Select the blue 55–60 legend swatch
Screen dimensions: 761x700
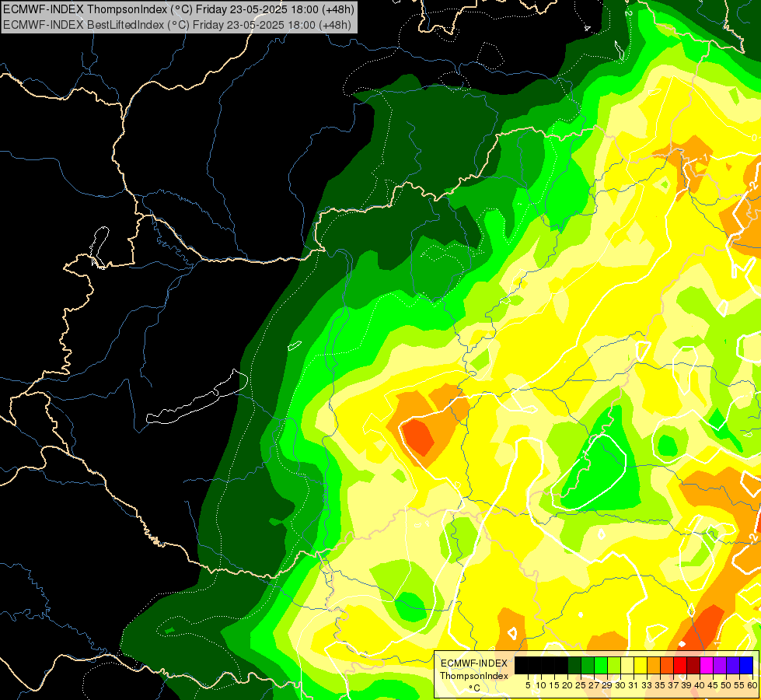(x=746, y=665)
